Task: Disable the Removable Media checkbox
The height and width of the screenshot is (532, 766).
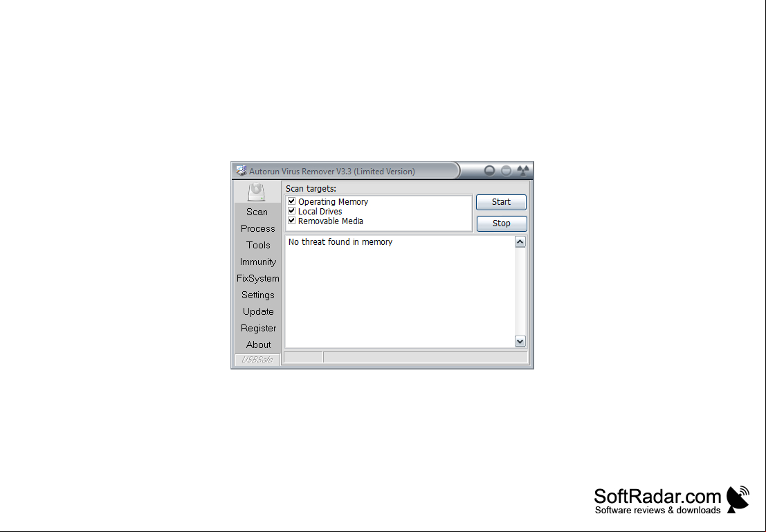Action: coord(291,221)
